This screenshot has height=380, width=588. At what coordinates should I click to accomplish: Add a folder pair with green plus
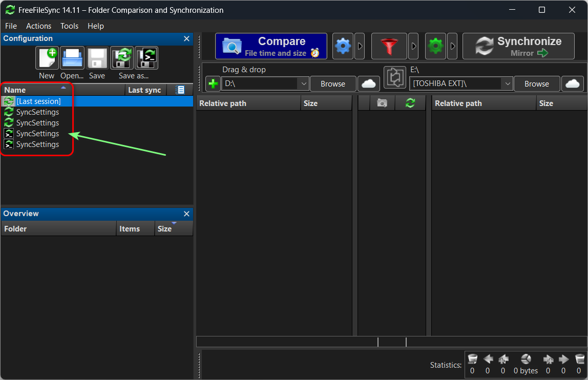coord(213,83)
